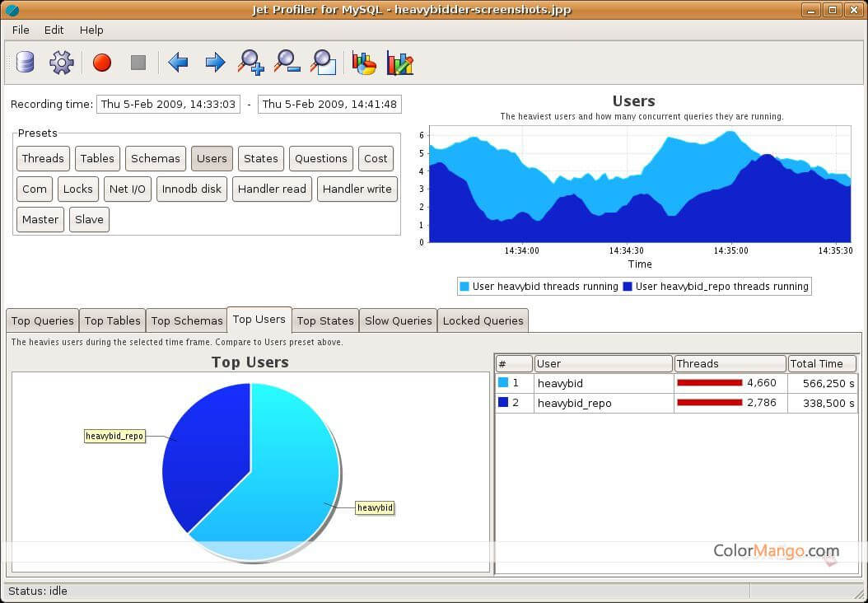This screenshot has height=603, width=868.
Task: Start recording with the red circle button
Action: click(102, 63)
